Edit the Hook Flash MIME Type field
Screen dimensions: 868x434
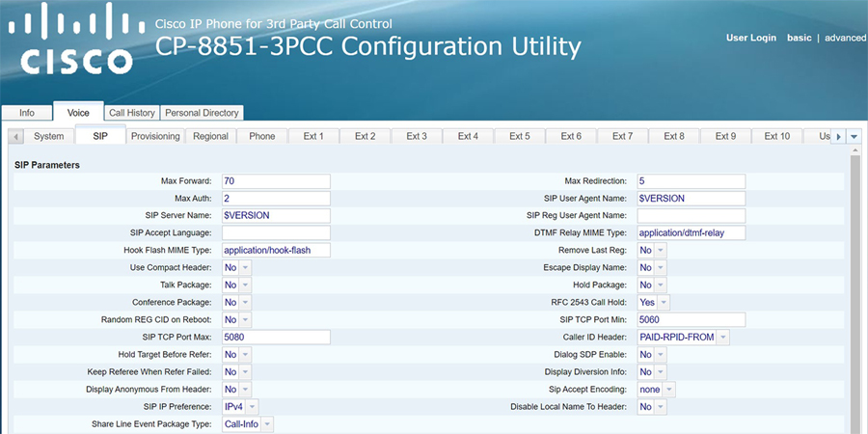(276, 250)
